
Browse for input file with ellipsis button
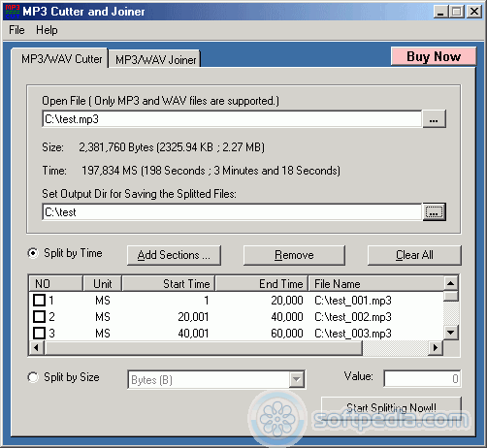click(434, 119)
